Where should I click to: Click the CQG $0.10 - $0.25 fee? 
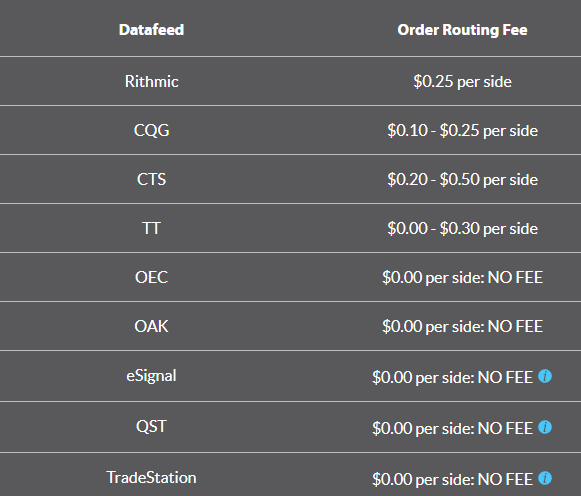pyautogui.click(x=462, y=130)
